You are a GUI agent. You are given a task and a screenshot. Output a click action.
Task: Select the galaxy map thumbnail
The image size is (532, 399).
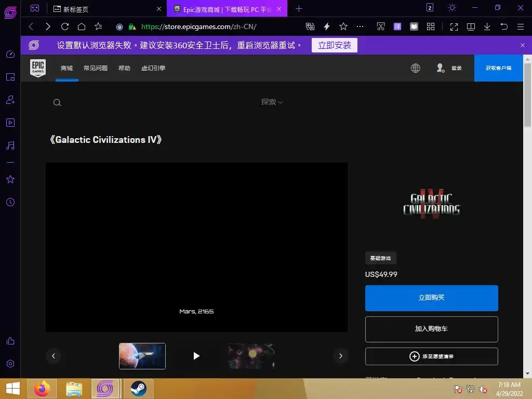[x=251, y=356]
